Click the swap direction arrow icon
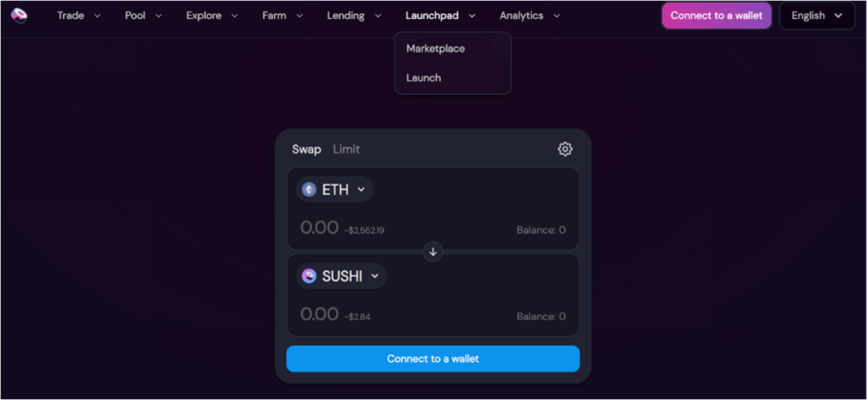This screenshot has height=400, width=868. pos(433,252)
